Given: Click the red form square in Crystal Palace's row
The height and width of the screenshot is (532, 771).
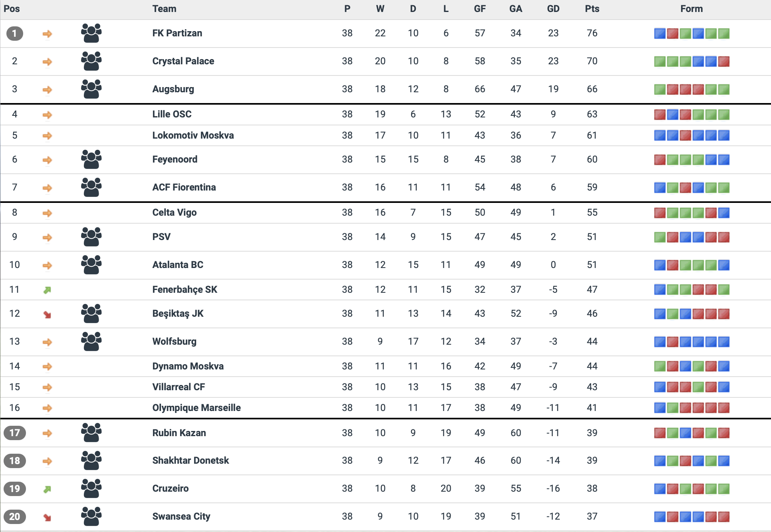Looking at the screenshot, I should pyautogui.click(x=723, y=62).
